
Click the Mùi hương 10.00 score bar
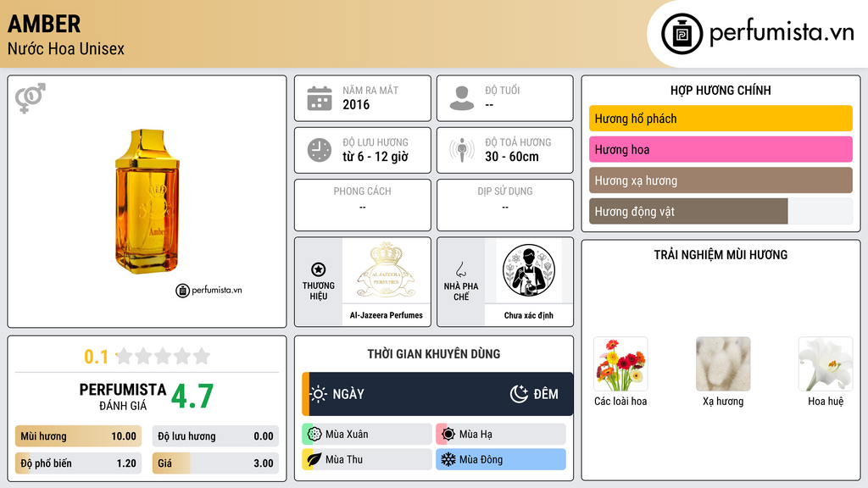tap(78, 436)
